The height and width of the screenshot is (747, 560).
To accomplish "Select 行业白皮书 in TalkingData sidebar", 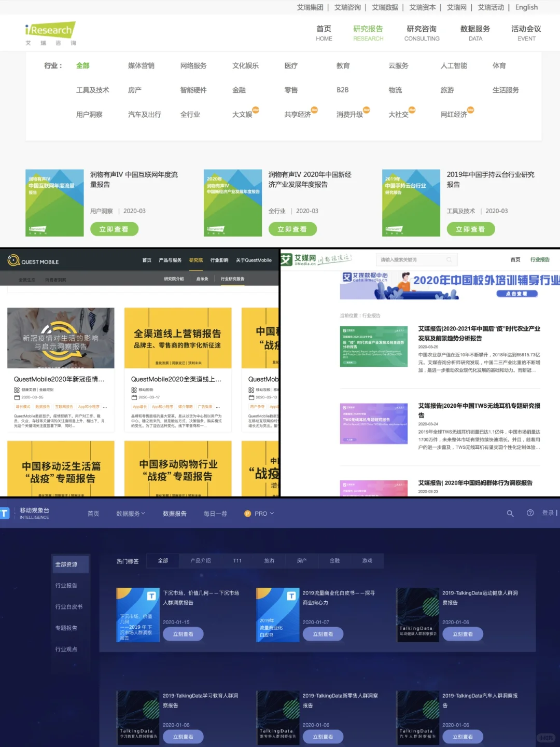I will pyautogui.click(x=69, y=607).
